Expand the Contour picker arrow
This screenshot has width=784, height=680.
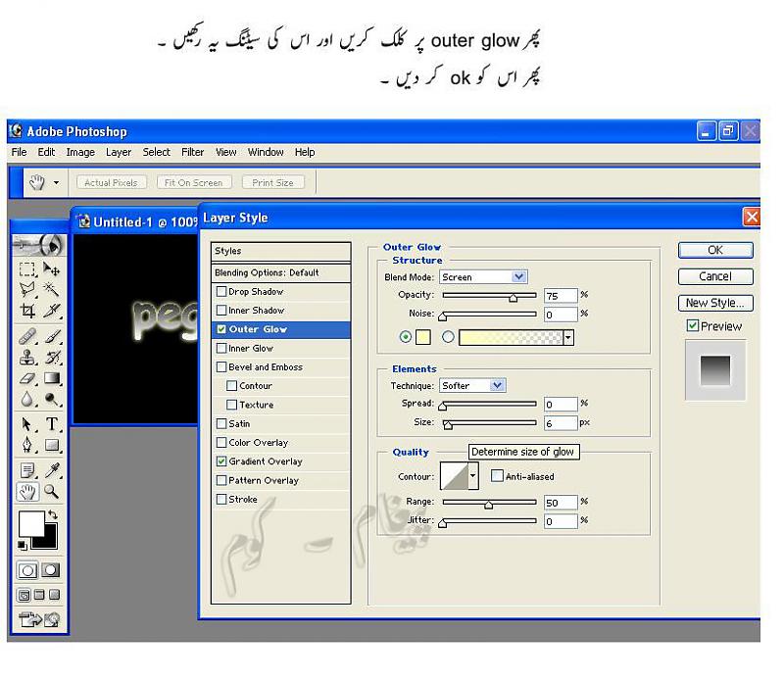point(473,477)
